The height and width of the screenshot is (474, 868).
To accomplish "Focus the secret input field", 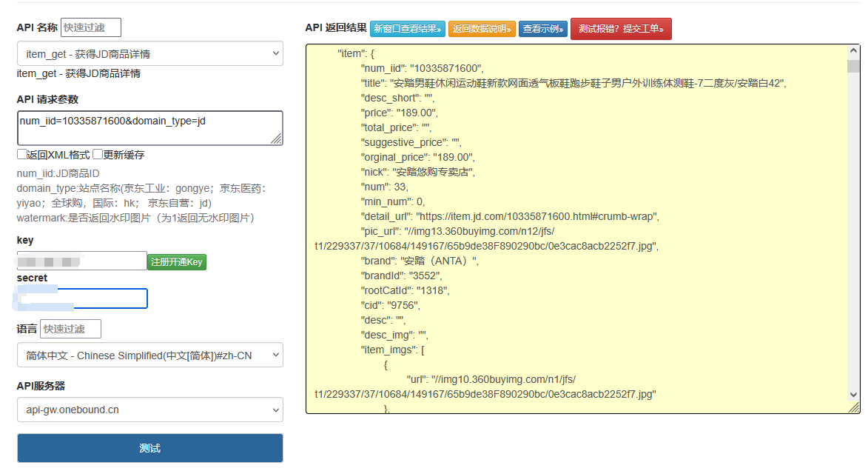I will point(82,298).
